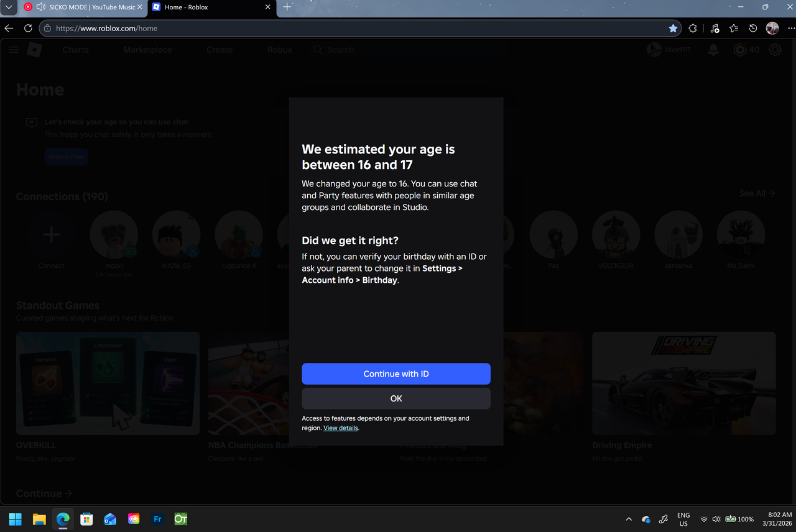This screenshot has width=796, height=532.
Task: Close the Home - Roblox tab
Action: pyautogui.click(x=268, y=7)
